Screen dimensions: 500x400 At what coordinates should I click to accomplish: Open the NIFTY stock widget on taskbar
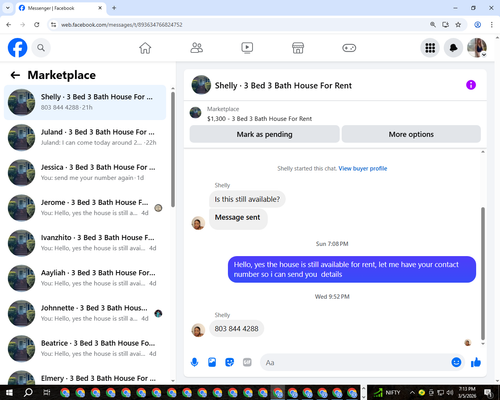[387, 393]
